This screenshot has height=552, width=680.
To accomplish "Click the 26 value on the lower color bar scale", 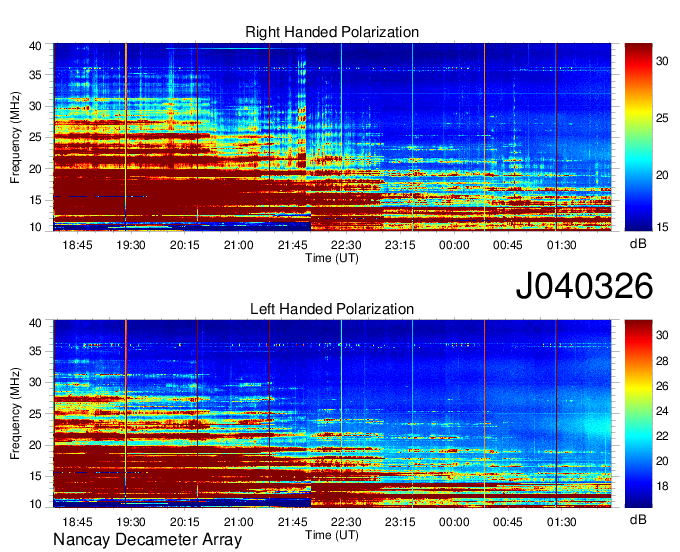I will 662,386.
